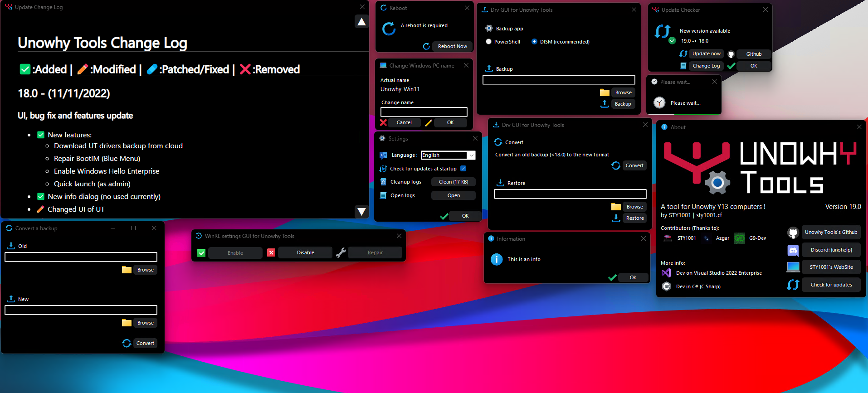This screenshot has width=868, height=393.
Task: Click the download icon beside Restore button
Action: coord(616,218)
